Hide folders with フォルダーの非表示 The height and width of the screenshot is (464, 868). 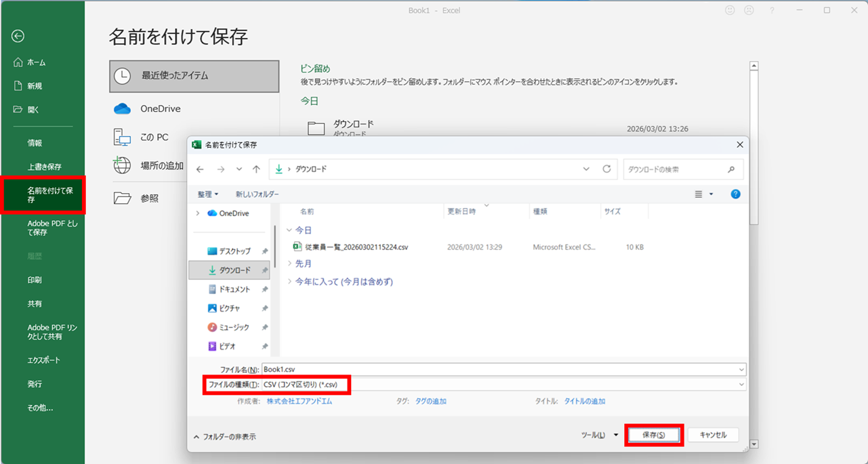pyautogui.click(x=224, y=437)
